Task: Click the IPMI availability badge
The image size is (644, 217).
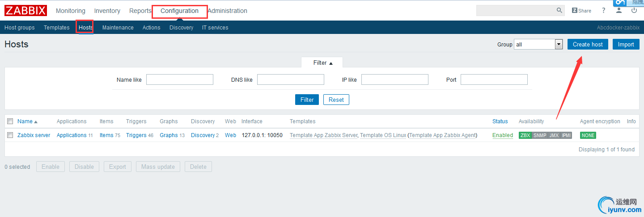Action: (x=566, y=135)
